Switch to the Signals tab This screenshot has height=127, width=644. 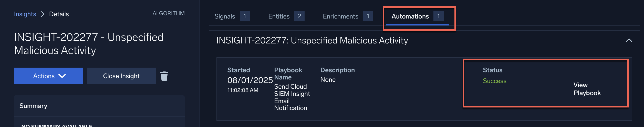tap(225, 16)
